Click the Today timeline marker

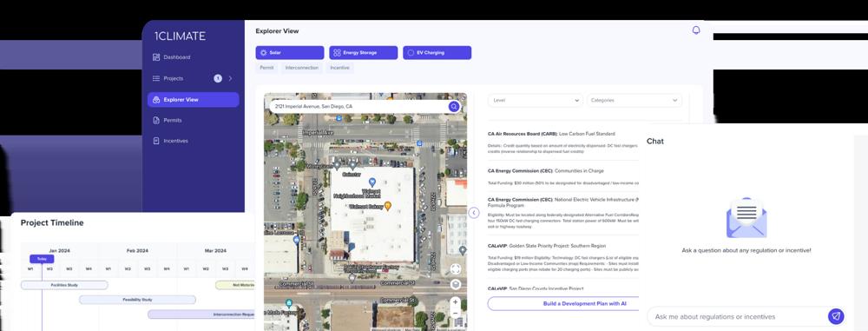click(42, 259)
